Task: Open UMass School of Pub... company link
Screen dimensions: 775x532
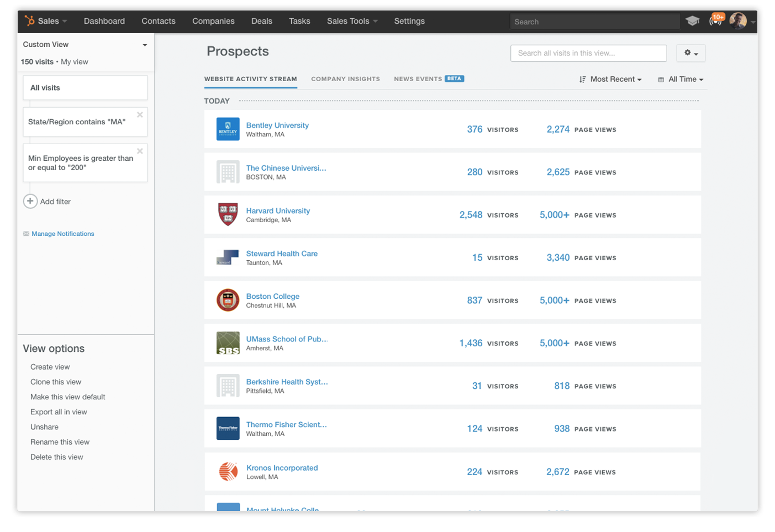Action: point(287,339)
